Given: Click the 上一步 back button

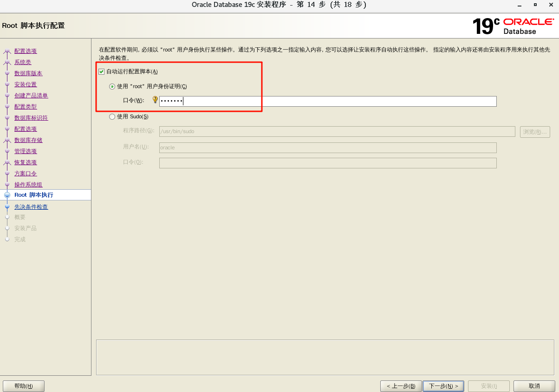Looking at the screenshot, I should pos(401,386).
